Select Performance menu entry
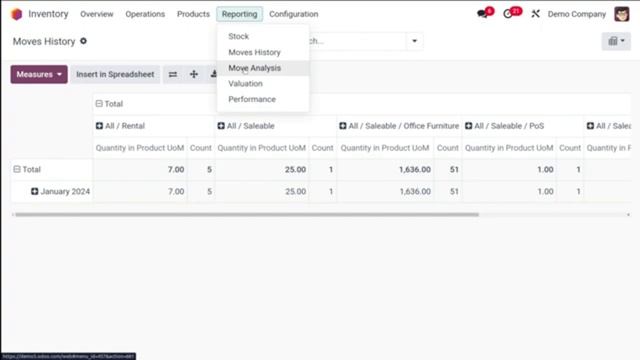 (263, 99)
